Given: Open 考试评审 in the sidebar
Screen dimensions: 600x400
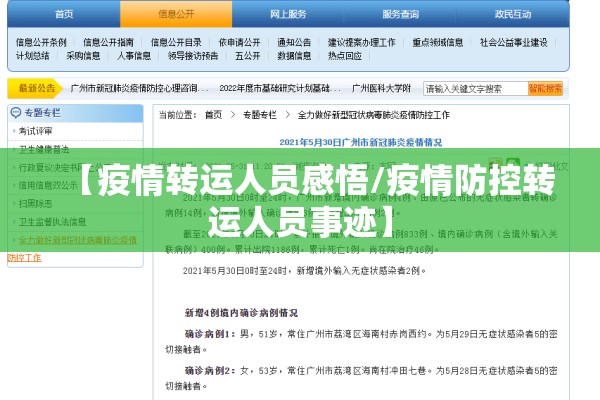Looking at the screenshot, I should pyautogui.click(x=35, y=131).
